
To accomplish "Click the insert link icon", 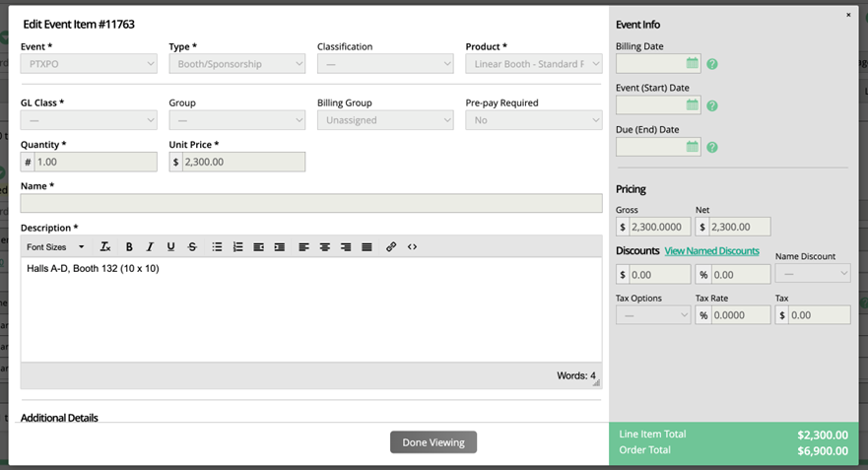I will coord(391,246).
